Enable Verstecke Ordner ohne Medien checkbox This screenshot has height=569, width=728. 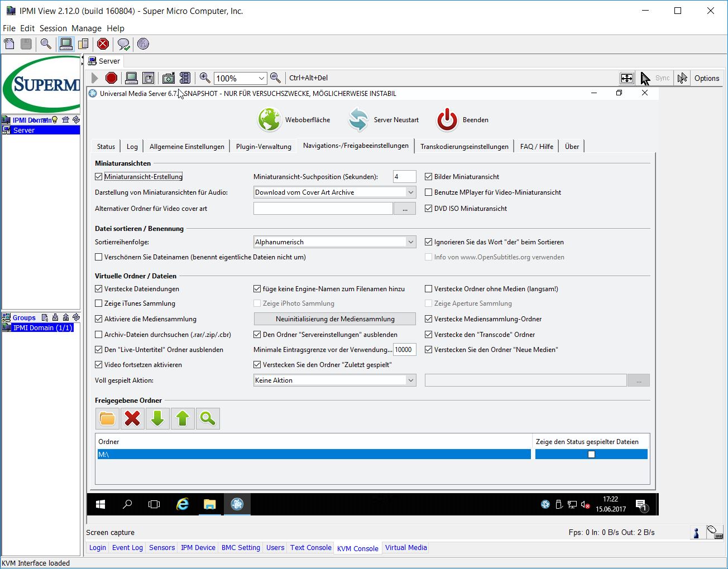pos(429,289)
